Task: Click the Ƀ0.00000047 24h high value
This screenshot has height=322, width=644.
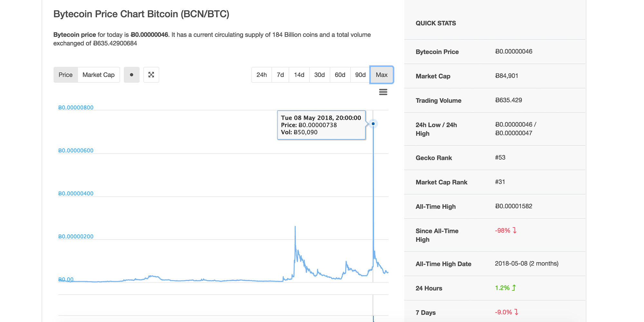Action: 514,133
